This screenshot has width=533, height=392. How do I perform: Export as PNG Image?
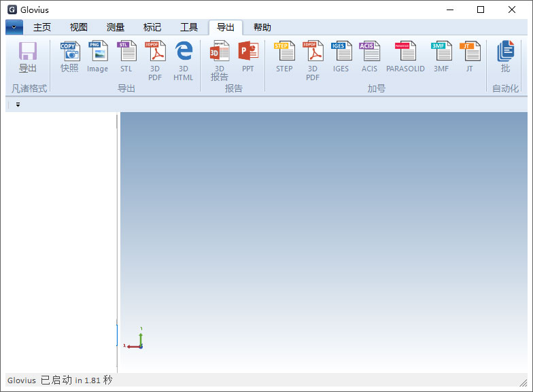click(x=98, y=57)
